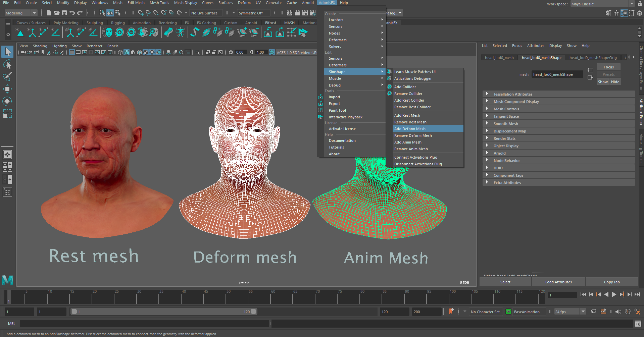
Task: Expand Tessellation Attributes section
Action: (558, 94)
